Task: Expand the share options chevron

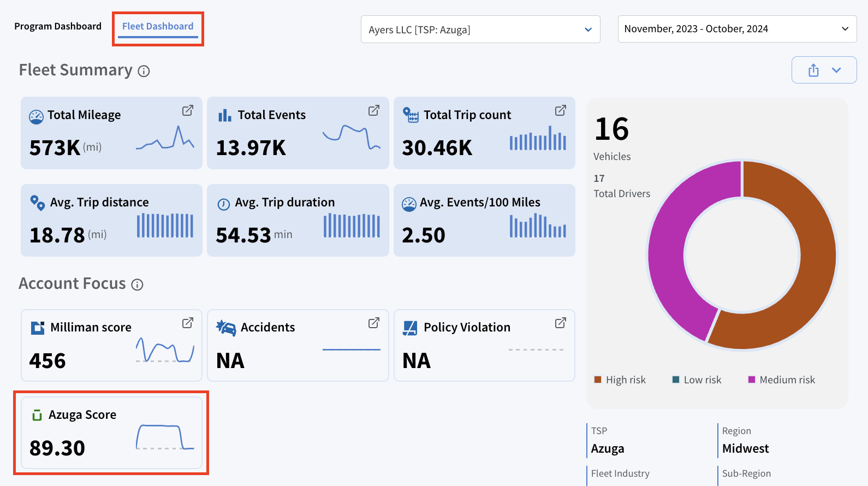Action: 836,70
